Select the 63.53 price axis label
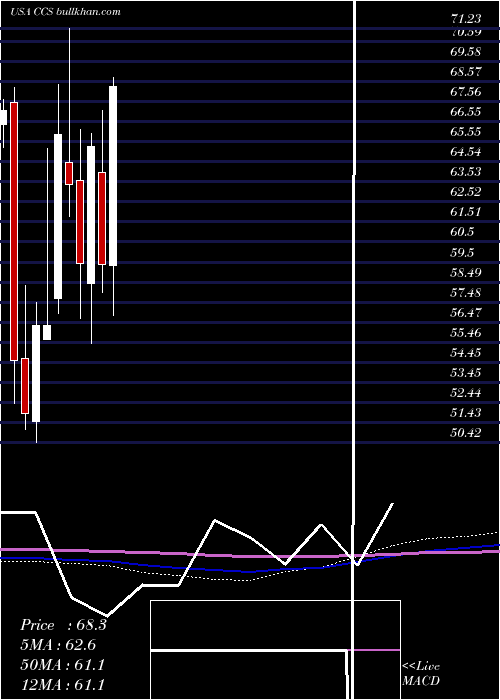Screen dimensions: 500x700 point(466,172)
